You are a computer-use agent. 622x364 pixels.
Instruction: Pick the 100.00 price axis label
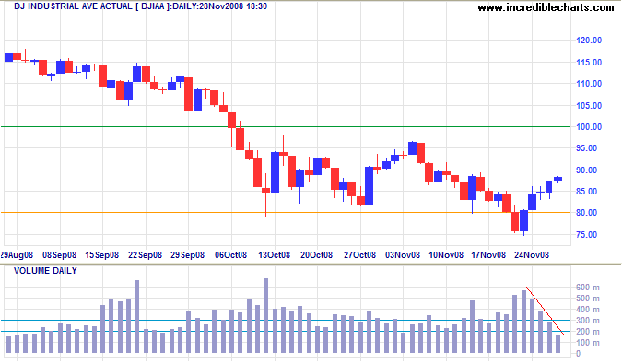tap(589, 127)
